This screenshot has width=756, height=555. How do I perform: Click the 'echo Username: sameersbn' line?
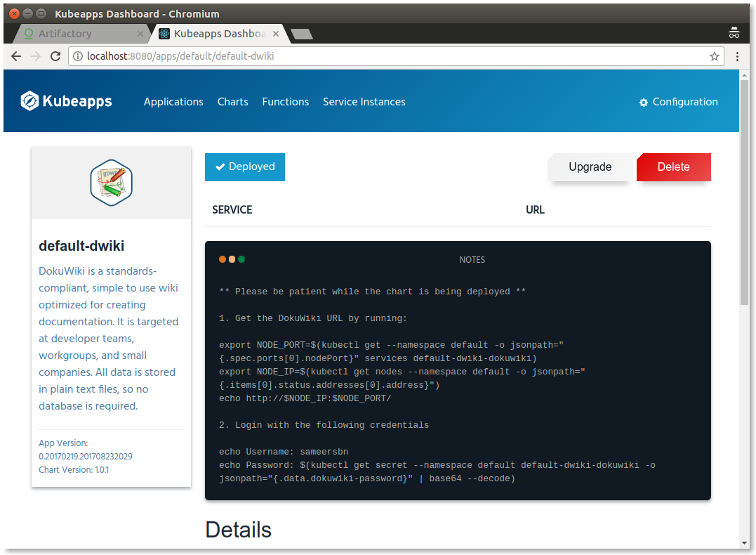[284, 452]
